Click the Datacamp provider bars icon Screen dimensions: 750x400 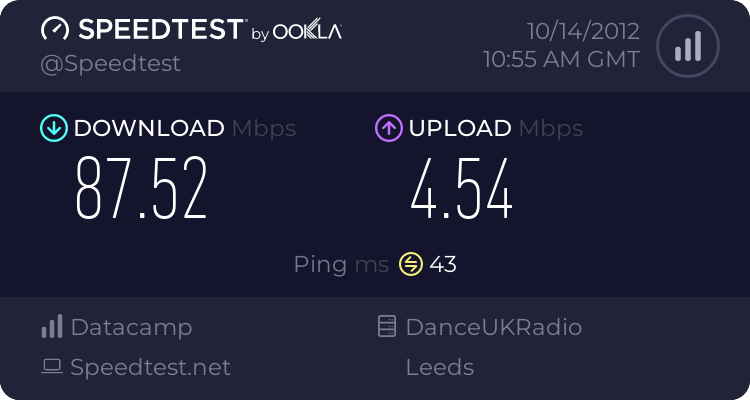click(x=52, y=327)
